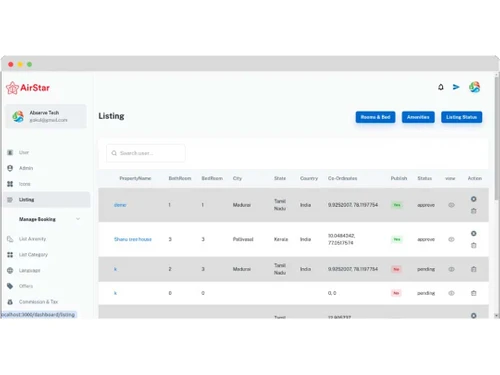Open Commission & Tax in the sidebar

point(38,302)
